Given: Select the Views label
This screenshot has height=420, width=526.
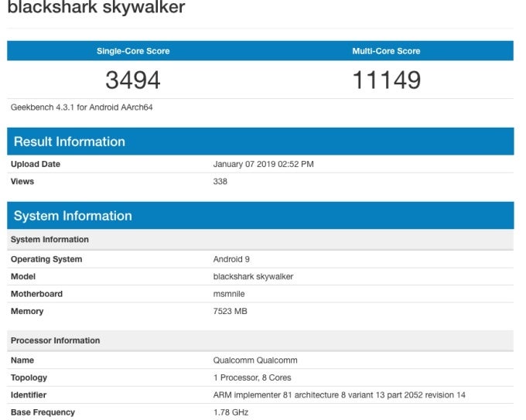Looking at the screenshot, I should (22, 182).
